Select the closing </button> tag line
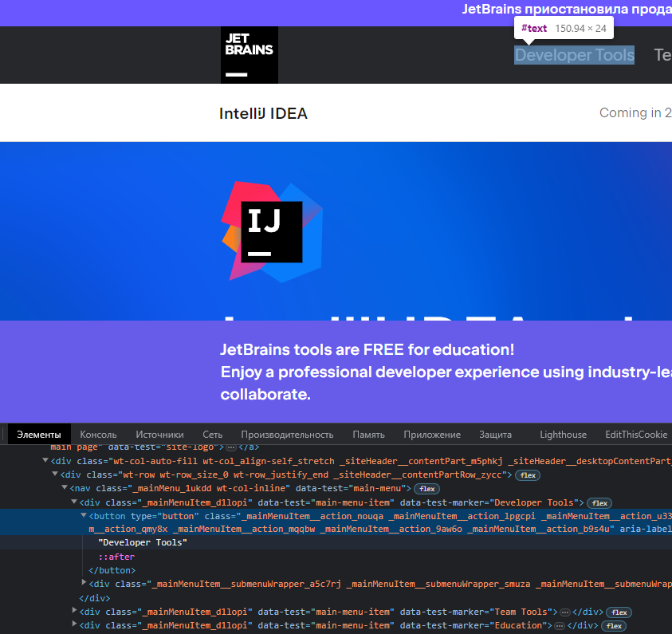Image resolution: width=672 pixels, height=634 pixels. pyautogui.click(x=112, y=570)
